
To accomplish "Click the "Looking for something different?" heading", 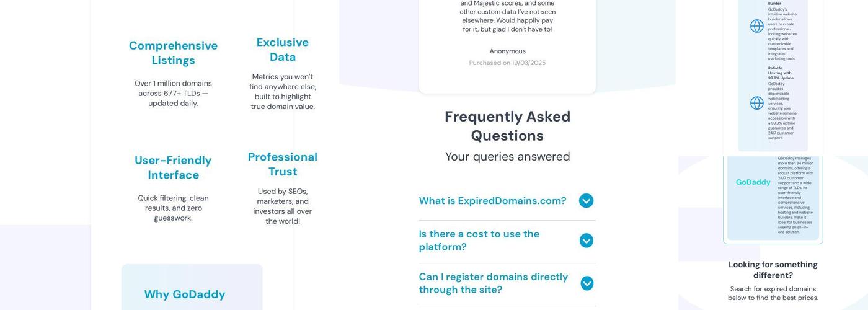I will (x=773, y=270).
